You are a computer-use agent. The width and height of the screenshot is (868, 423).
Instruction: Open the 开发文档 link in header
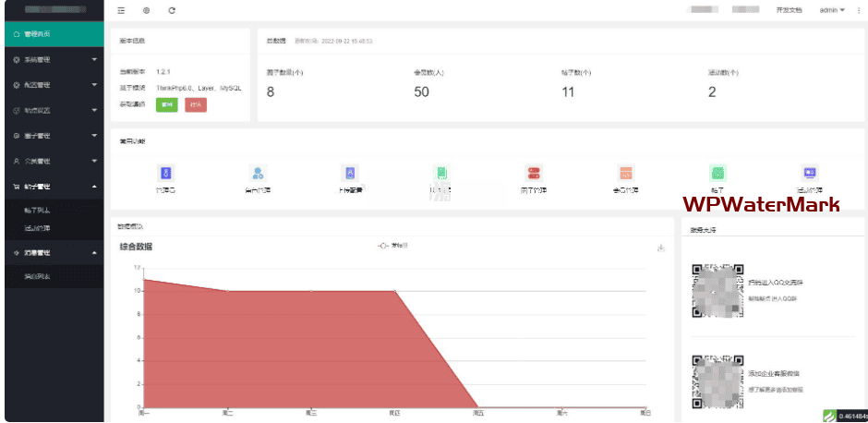(x=789, y=10)
